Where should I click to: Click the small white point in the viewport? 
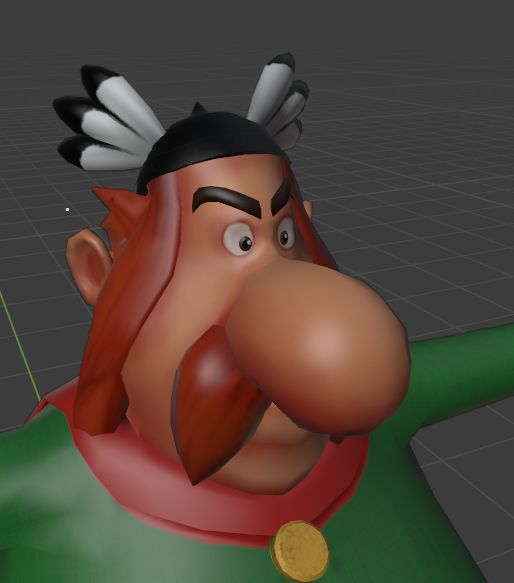coord(67,209)
